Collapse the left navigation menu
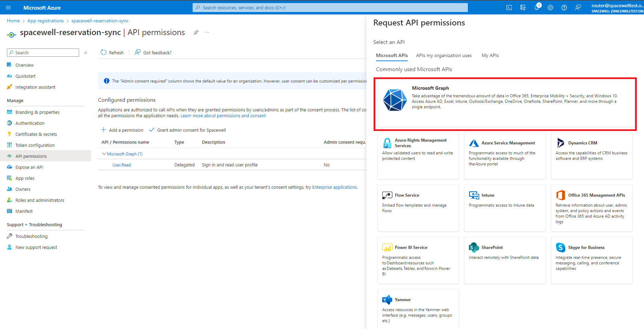The image size is (644, 329). tap(86, 53)
